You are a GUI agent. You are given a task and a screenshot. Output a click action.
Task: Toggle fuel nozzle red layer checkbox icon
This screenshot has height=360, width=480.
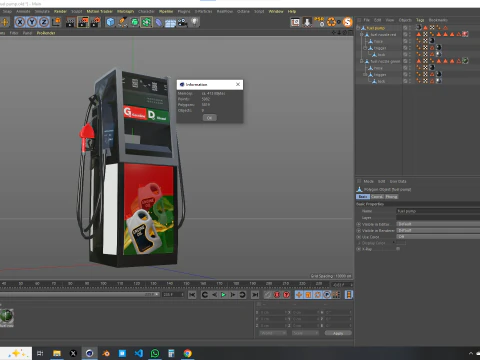coord(405,35)
